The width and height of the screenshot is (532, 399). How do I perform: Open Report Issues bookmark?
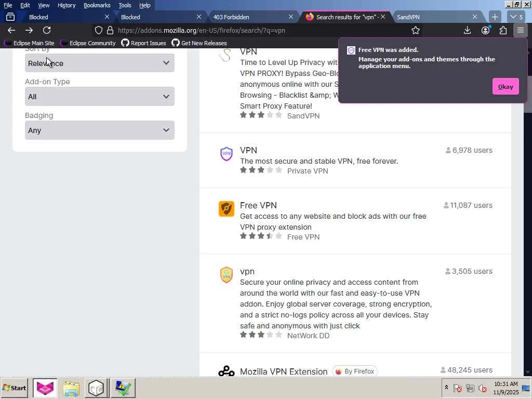tap(144, 43)
